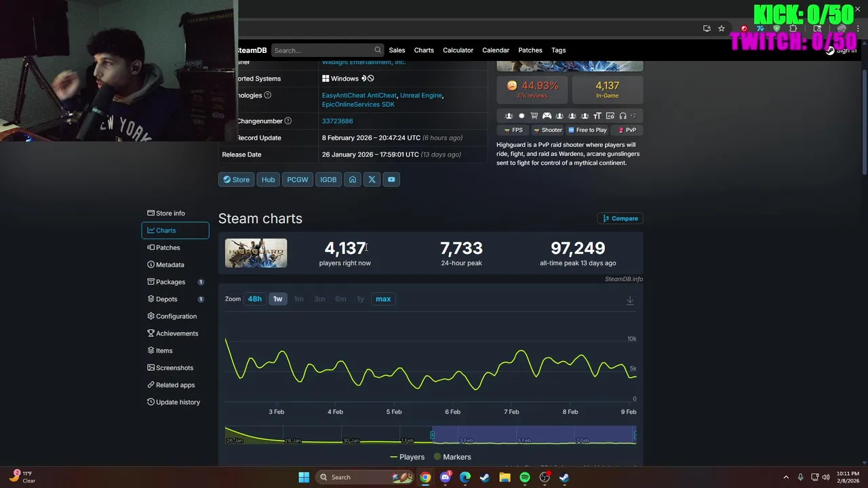The image size is (868, 488).
Task: Click the 44.93% review score box
Action: [532, 89]
